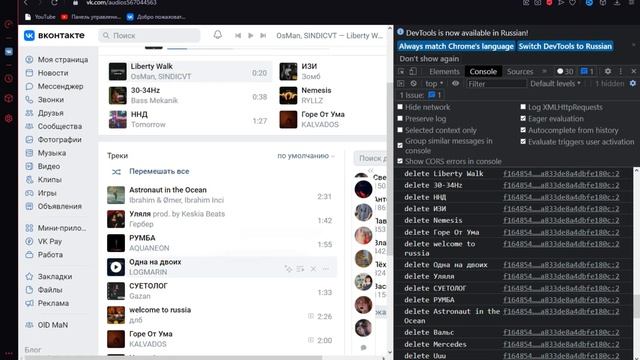Open Друзья in sidebar
The height and width of the screenshot is (360, 640).
click(44, 113)
